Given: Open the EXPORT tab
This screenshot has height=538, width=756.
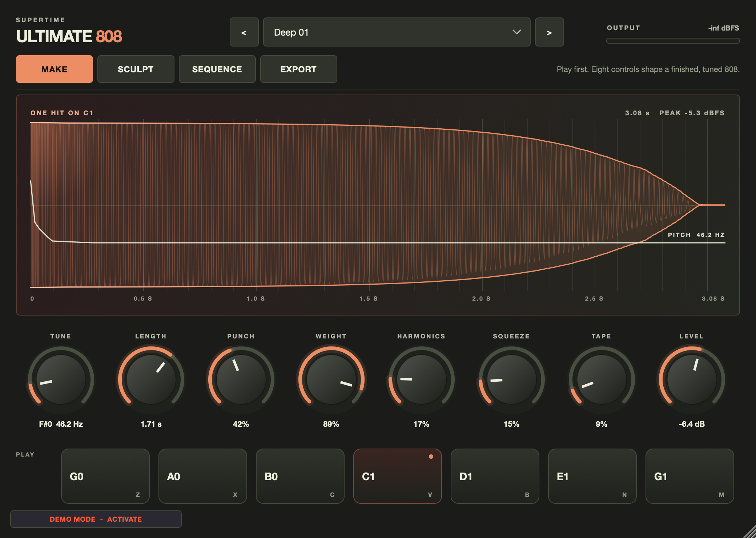Looking at the screenshot, I should coord(299,69).
